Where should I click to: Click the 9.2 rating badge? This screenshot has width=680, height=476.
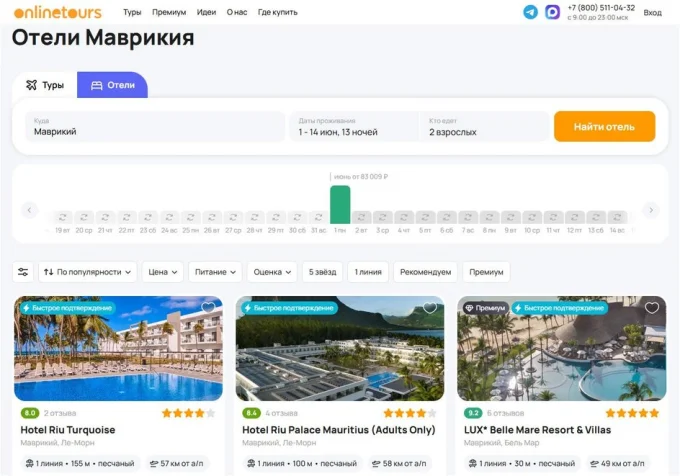coord(473,413)
